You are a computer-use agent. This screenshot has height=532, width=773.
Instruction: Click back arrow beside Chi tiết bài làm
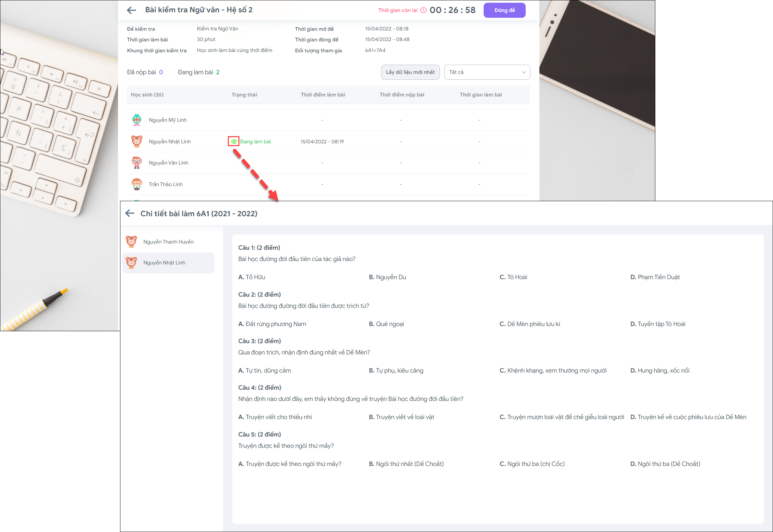click(x=130, y=213)
